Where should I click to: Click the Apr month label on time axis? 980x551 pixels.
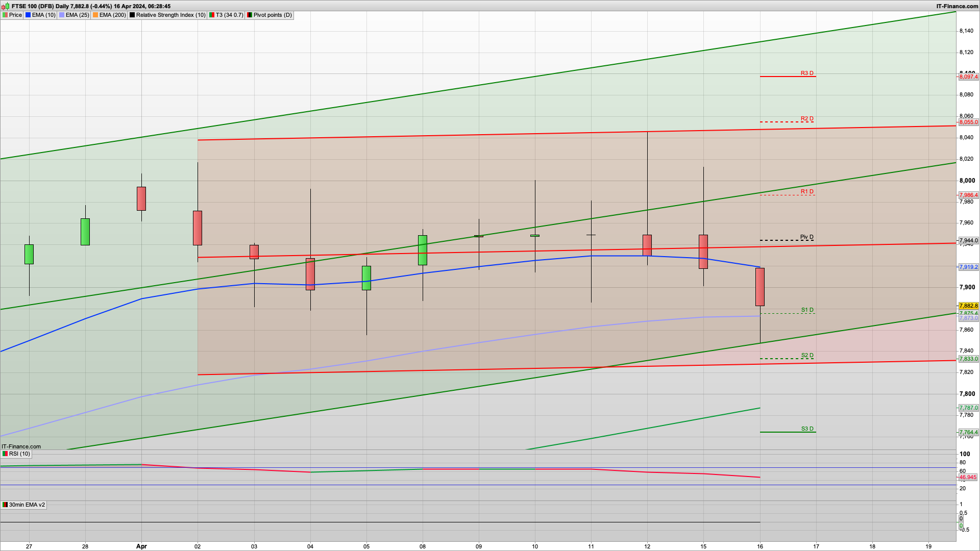pyautogui.click(x=141, y=546)
